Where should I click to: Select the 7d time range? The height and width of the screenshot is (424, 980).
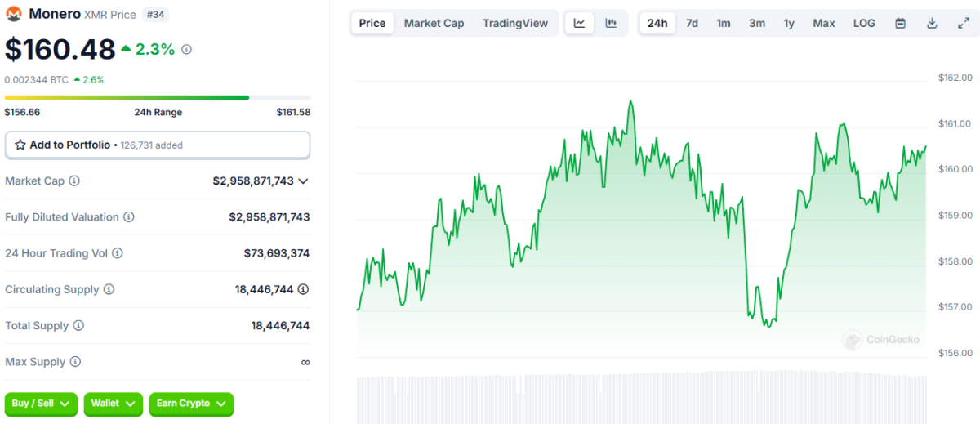pyautogui.click(x=692, y=23)
